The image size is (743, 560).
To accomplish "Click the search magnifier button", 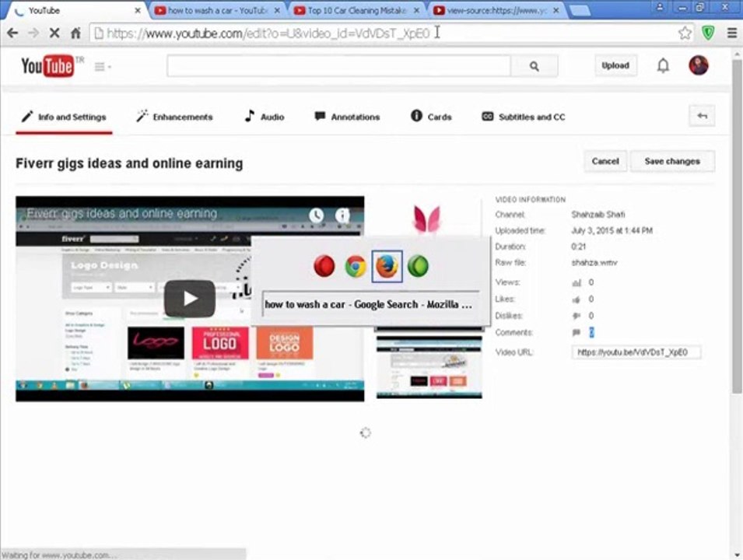I will [534, 66].
